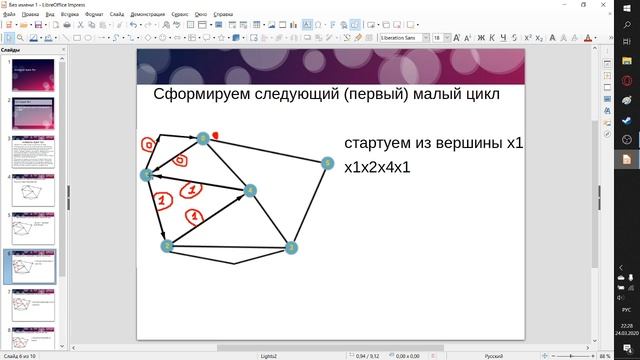Click the Insert Image icon
640x360 pixels.
pyautogui.click(x=271, y=25)
